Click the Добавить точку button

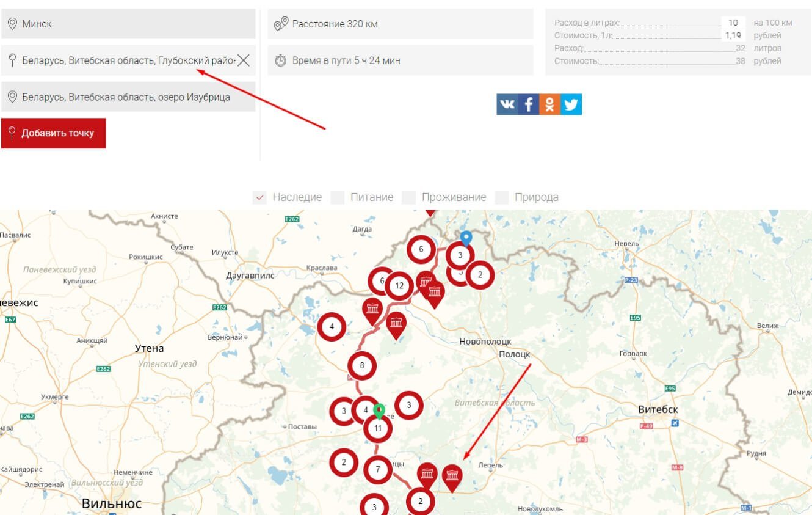(53, 133)
